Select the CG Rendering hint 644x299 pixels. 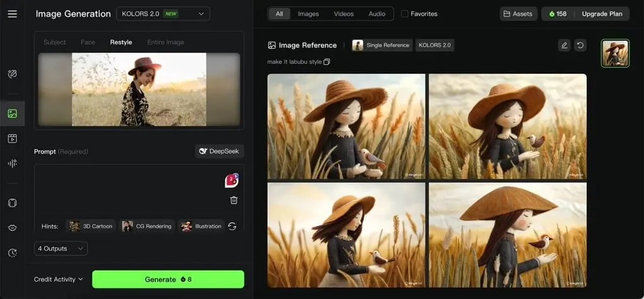coord(146,226)
